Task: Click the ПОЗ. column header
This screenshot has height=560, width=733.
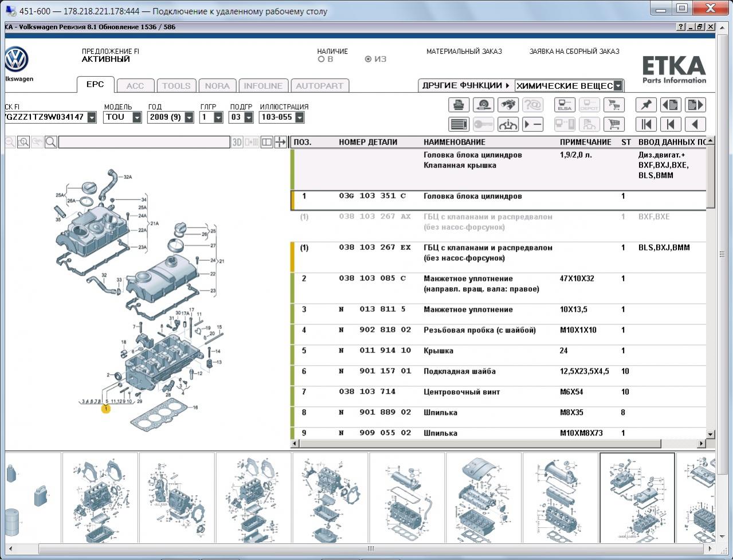Action: coord(303,142)
